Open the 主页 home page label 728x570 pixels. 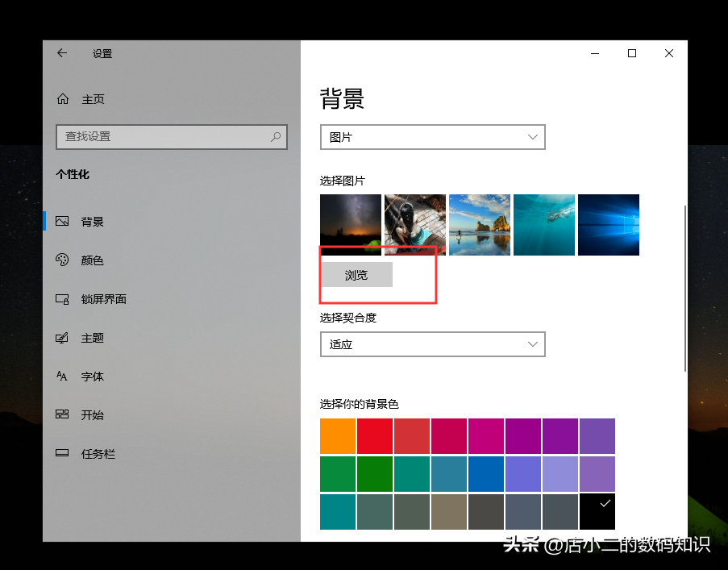pyautogui.click(x=93, y=99)
